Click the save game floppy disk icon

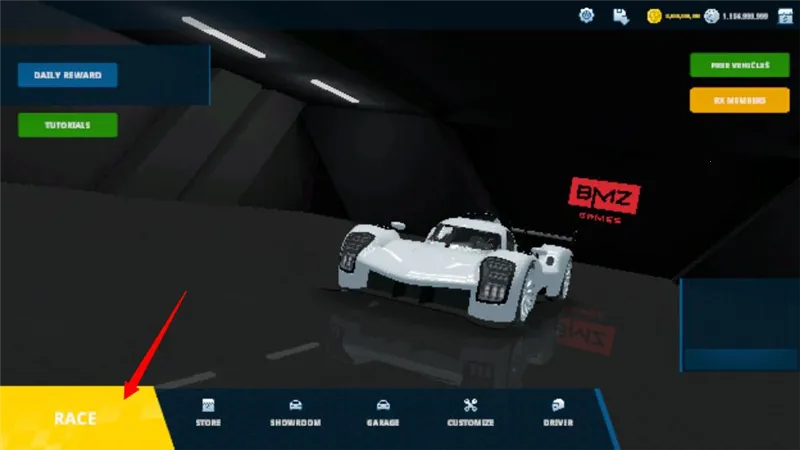tap(620, 15)
